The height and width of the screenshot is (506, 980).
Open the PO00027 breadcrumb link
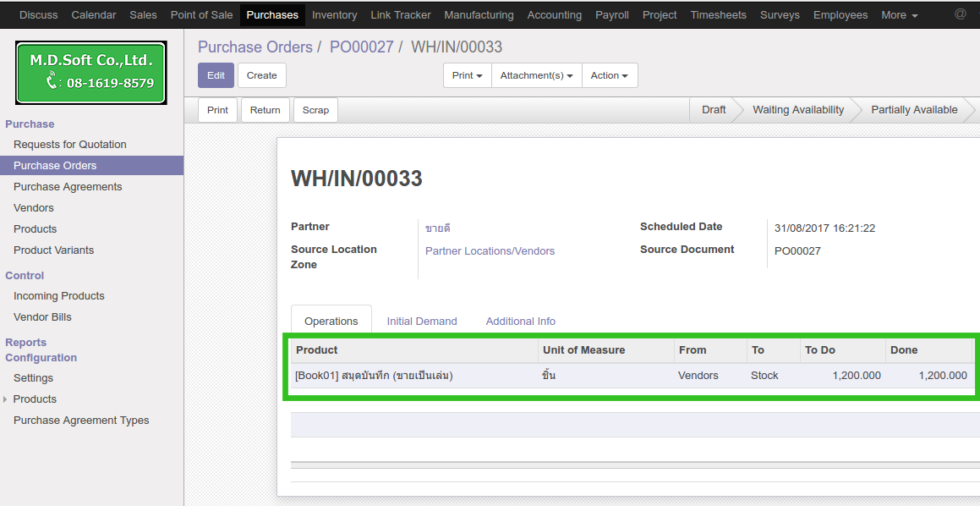[x=361, y=47]
